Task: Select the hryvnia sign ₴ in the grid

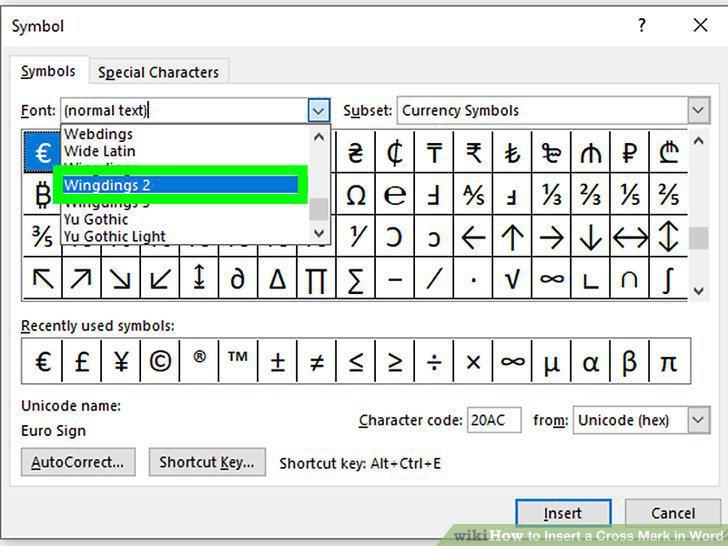Action: (356, 152)
